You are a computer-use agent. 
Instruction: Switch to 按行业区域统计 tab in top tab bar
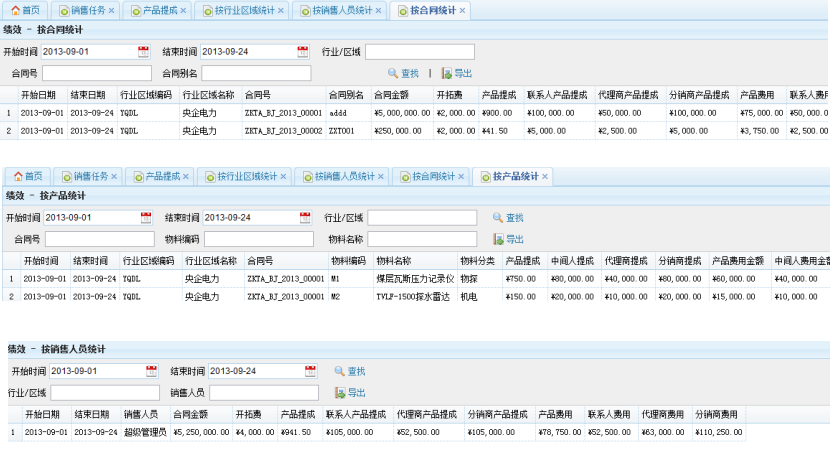coord(240,11)
